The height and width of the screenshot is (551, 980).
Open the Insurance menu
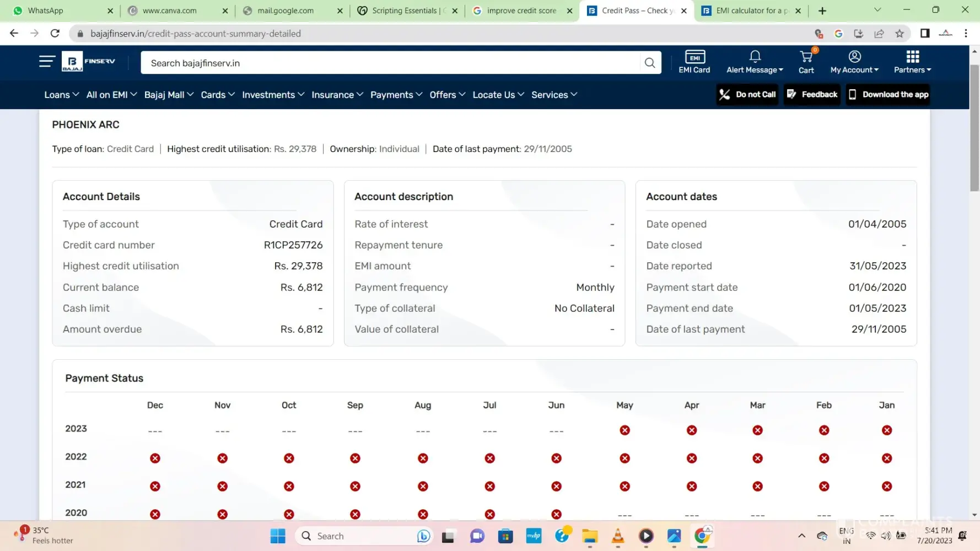point(337,95)
